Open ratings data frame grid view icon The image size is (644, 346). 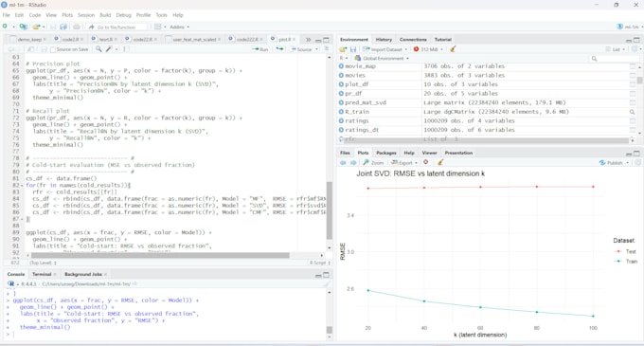pyautogui.click(x=632, y=120)
